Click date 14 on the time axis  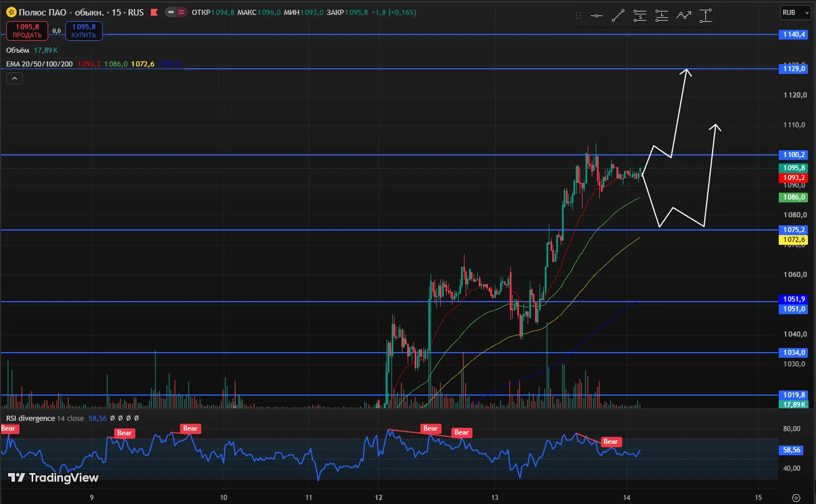click(x=627, y=497)
